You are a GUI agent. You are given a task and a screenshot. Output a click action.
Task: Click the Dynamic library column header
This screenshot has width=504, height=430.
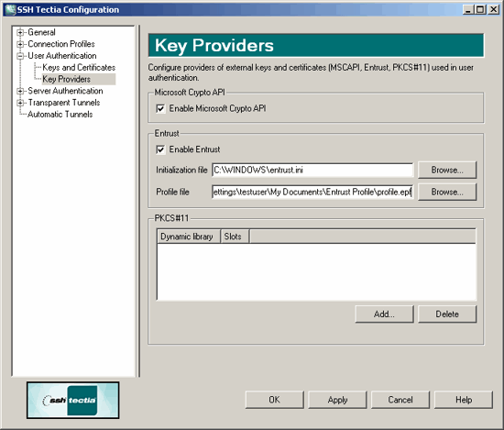tap(189, 237)
